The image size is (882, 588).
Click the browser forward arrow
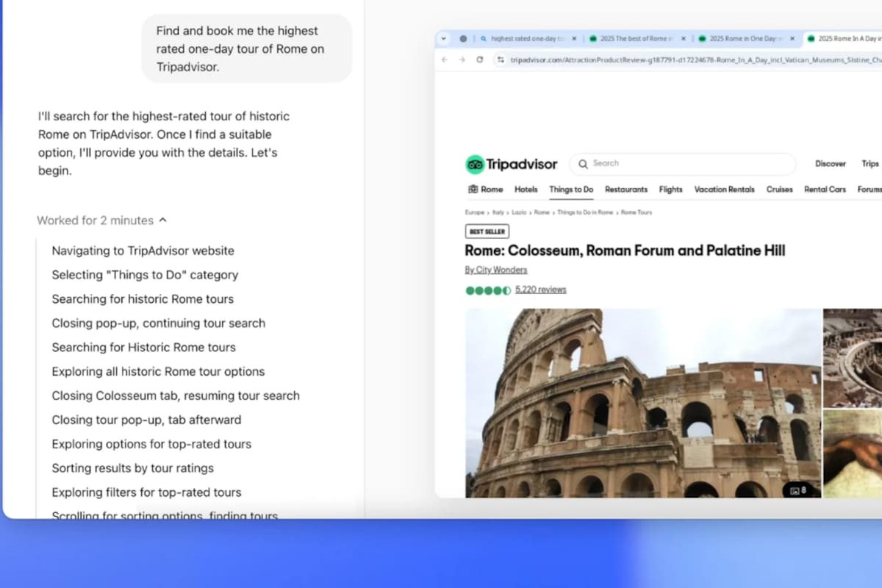coord(461,60)
